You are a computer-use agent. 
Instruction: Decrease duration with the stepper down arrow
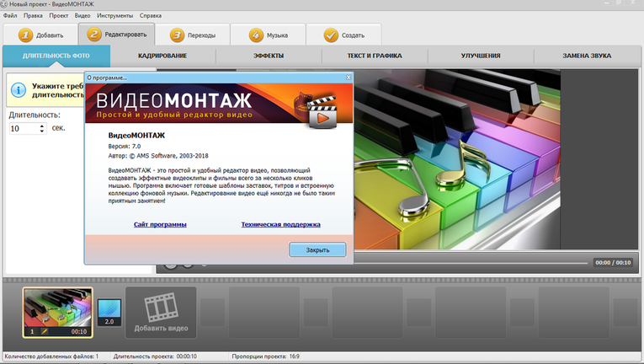click(x=42, y=131)
